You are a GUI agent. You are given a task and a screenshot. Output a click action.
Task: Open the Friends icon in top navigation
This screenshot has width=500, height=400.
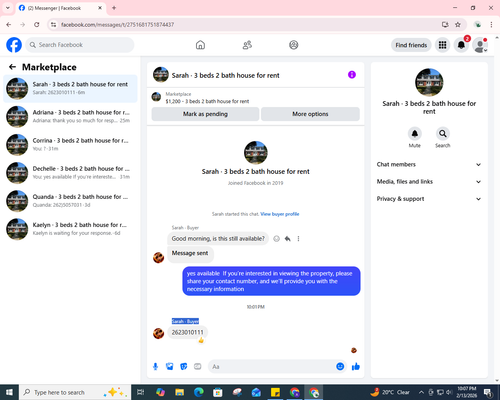(247, 45)
